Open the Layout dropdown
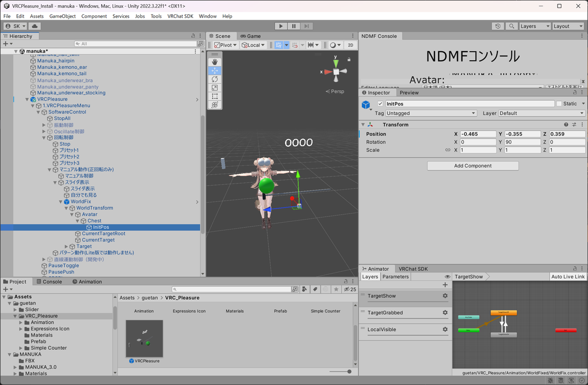Viewport: 588px width, 385px height. [568, 26]
